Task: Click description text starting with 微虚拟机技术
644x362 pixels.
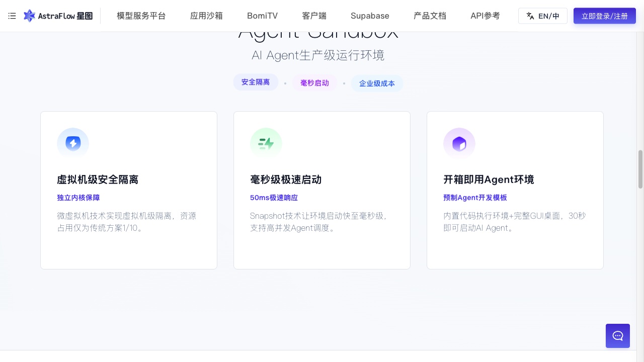Action: 126,222
